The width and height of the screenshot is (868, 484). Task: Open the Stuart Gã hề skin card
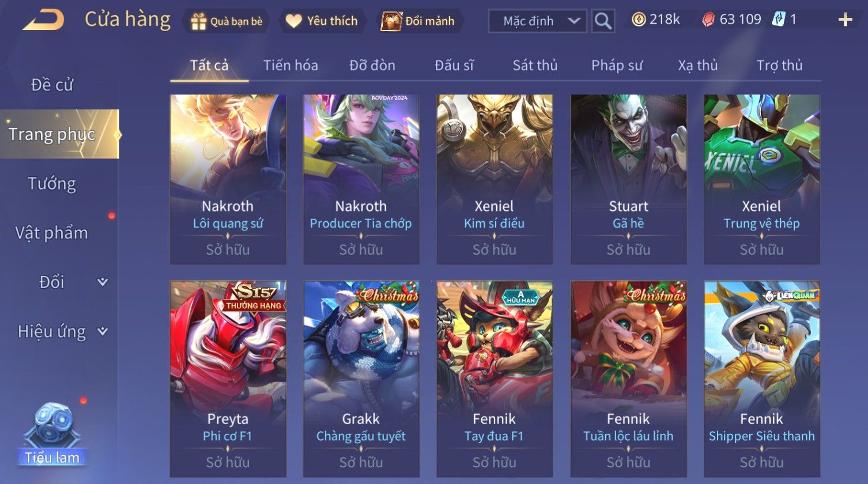tap(628, 179)
